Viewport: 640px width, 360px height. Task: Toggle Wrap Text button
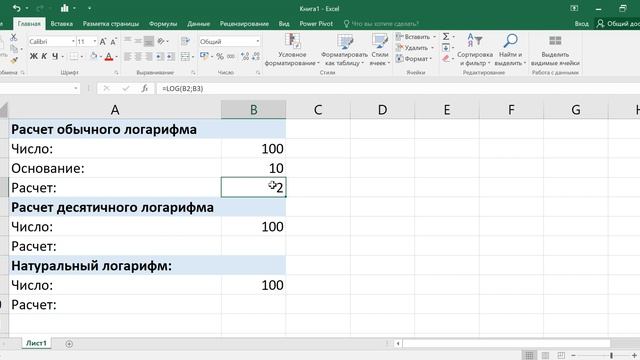(x=185, y=41)
